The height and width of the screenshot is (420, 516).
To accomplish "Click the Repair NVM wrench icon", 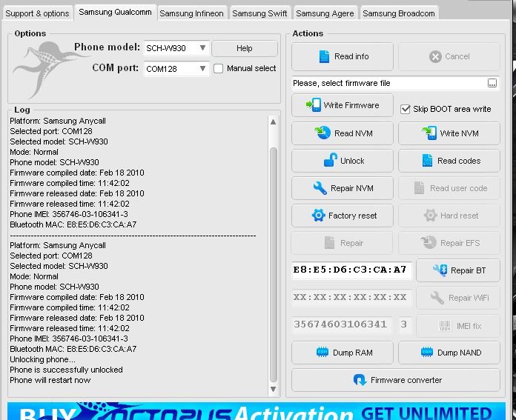I will click(320, 188).
